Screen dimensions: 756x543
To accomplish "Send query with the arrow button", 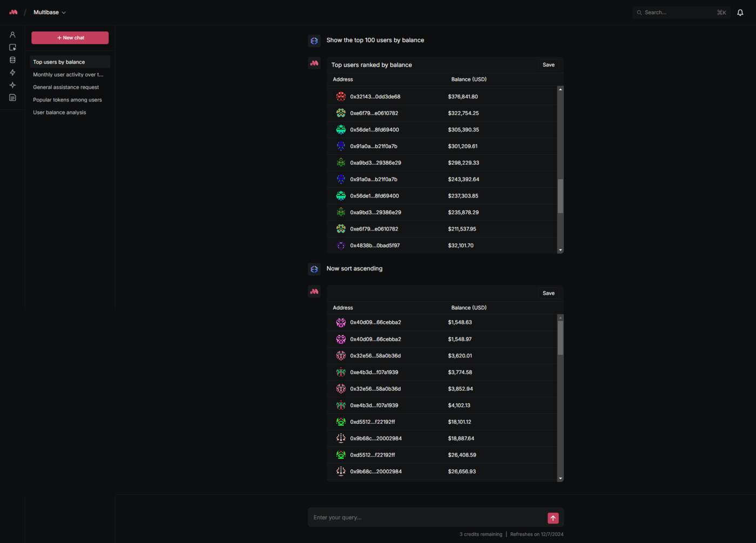I will [x=553, y=518].
